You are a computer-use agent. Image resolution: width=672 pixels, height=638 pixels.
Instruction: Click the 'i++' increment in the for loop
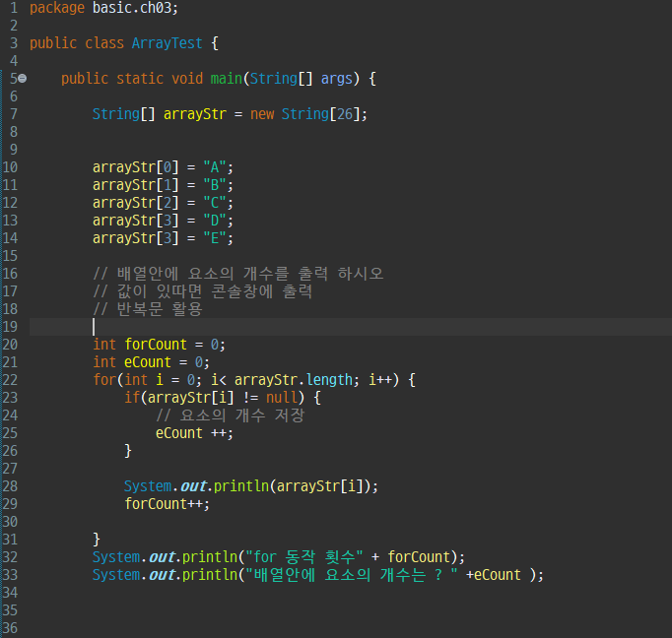point(379,380)
